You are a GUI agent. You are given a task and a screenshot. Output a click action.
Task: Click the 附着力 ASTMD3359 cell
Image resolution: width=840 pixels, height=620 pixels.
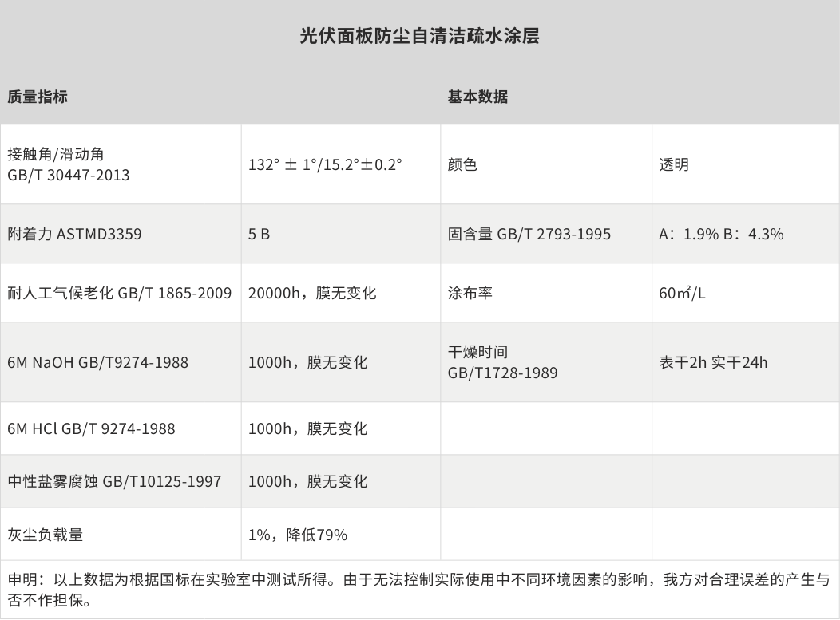click(75, 234)
